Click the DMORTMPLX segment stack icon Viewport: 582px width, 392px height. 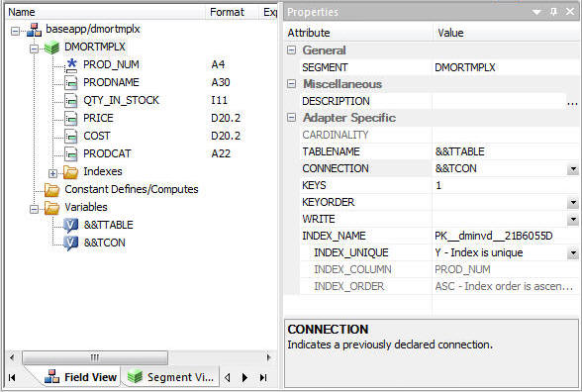click(x=51, y=48)
